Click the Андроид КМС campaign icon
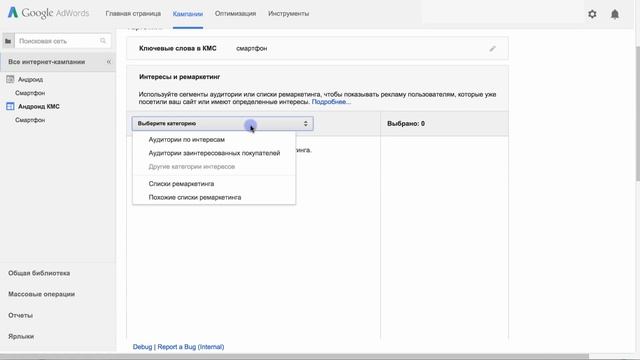Image resolution: width=640 pixels, height=360 pixels. (10, 107)
